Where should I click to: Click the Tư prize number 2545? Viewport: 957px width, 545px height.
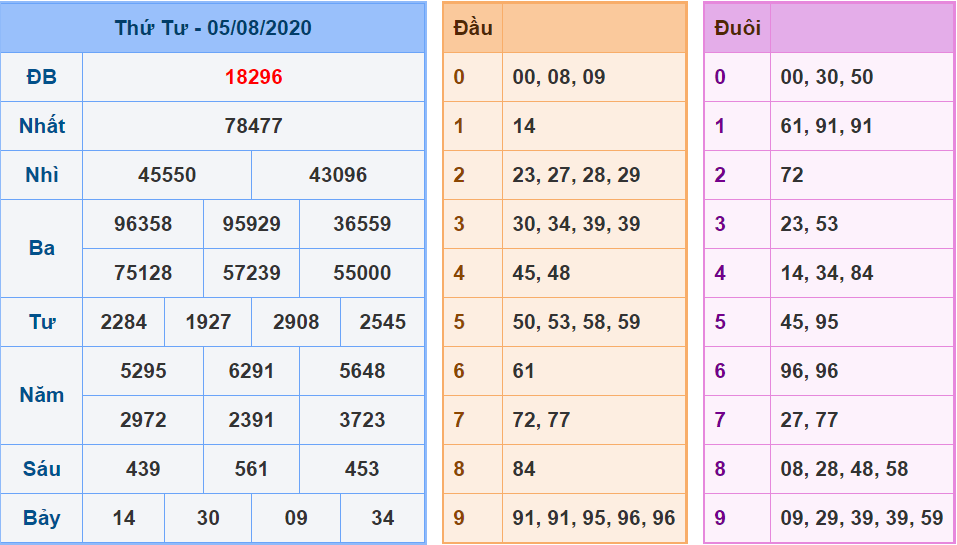point(383,322)
